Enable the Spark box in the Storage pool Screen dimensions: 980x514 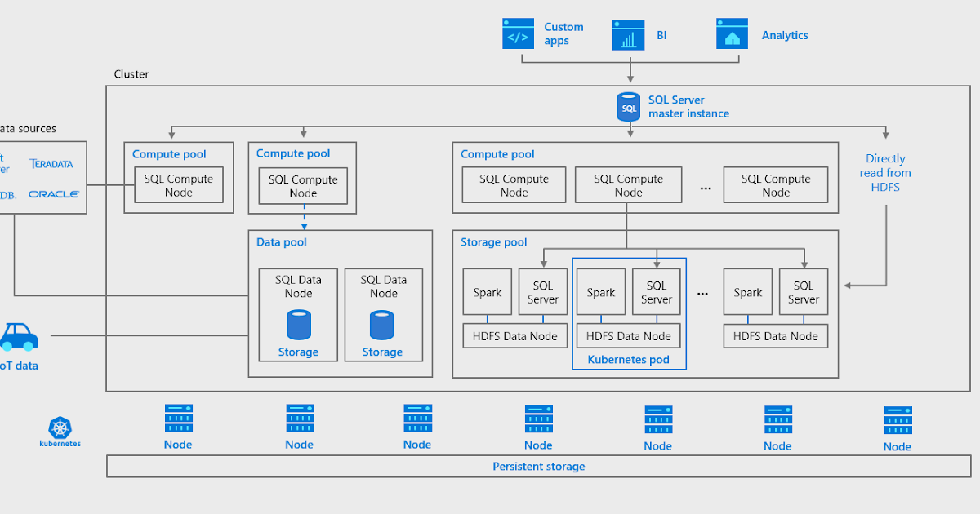pos(487,291)
